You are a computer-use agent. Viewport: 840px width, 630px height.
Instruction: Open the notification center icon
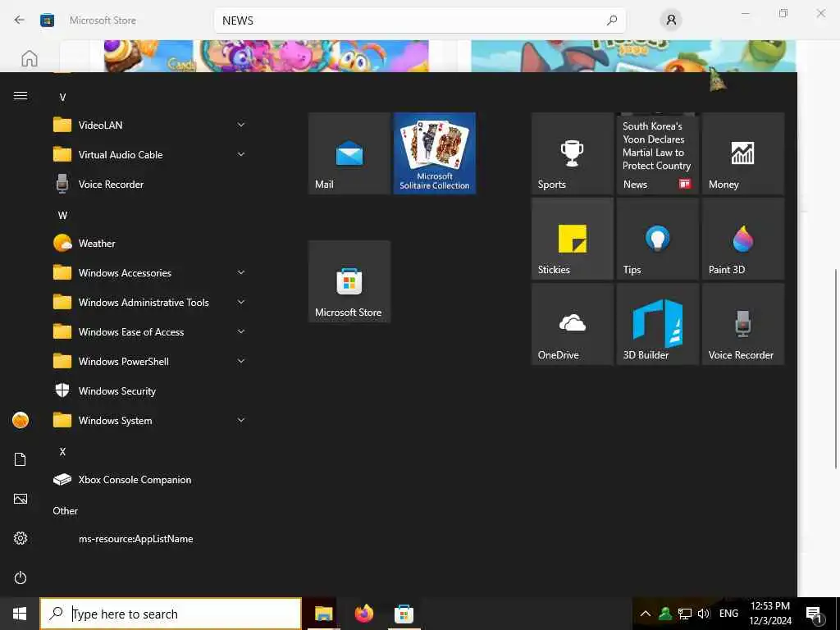tap(815, 614)
